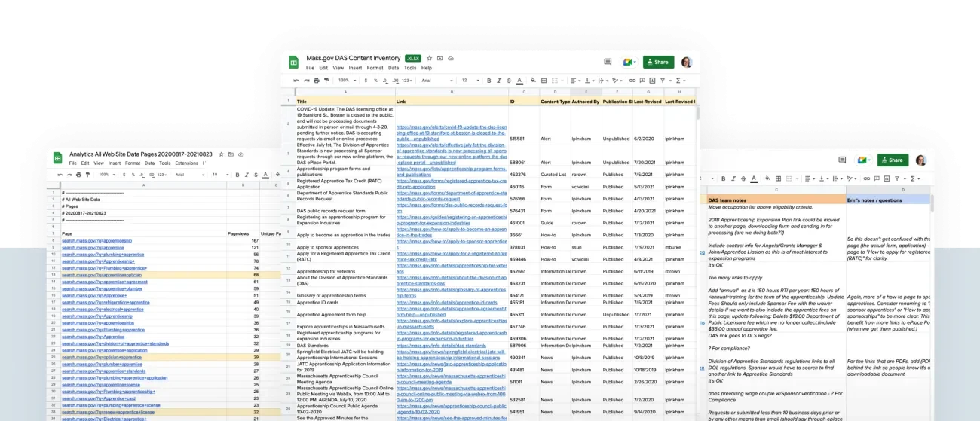The width and height of the screenshot is (980, 421).
Task: Open vertical align dropdown in Content Inventory toolbar
Action: coord(590,81)
